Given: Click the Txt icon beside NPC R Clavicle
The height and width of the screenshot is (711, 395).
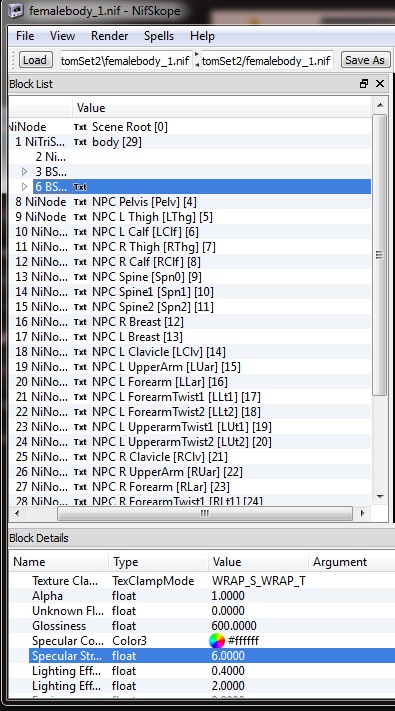Looking at the screenshot, I should coord(80,457).
